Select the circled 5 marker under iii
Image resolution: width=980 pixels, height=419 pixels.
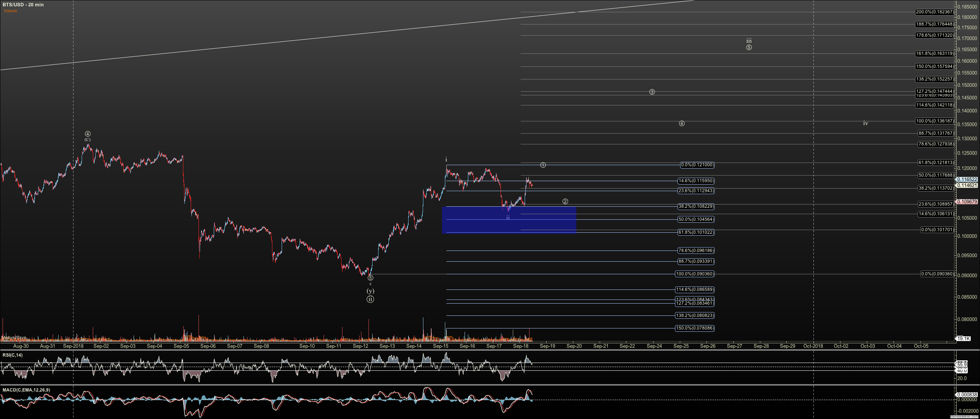tap(749, 48)
